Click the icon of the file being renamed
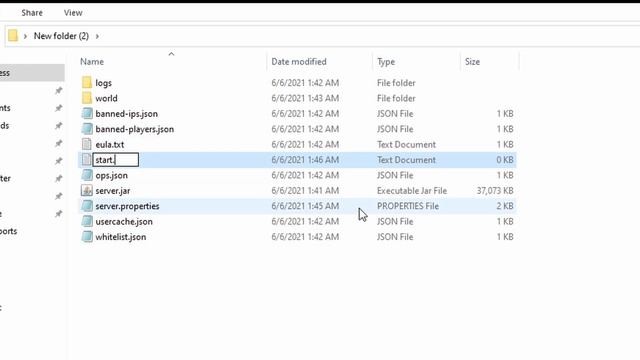 click(x=86, y=160)
